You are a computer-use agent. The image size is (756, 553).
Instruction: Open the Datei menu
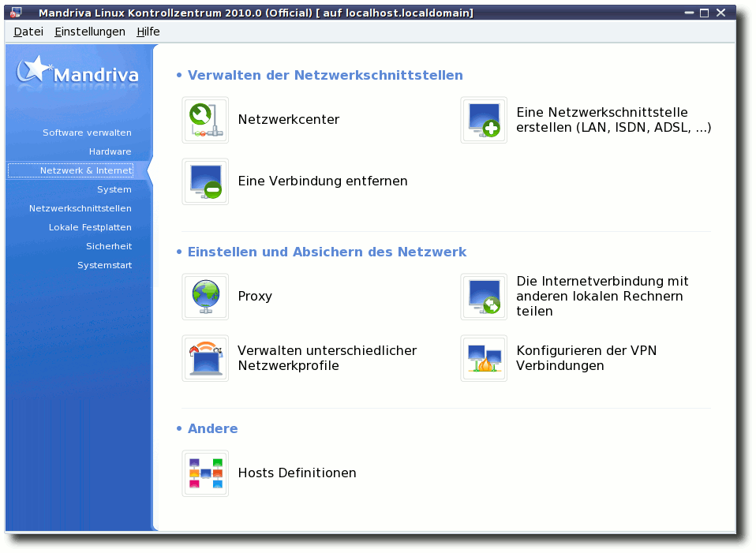pyautogui.click(x=28, y=32)
